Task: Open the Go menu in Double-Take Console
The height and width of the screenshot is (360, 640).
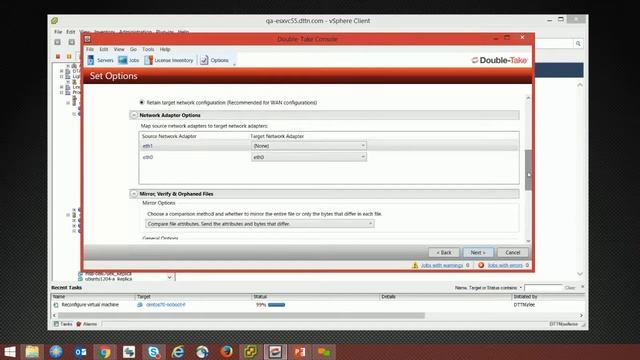Action: pos(133,49)
